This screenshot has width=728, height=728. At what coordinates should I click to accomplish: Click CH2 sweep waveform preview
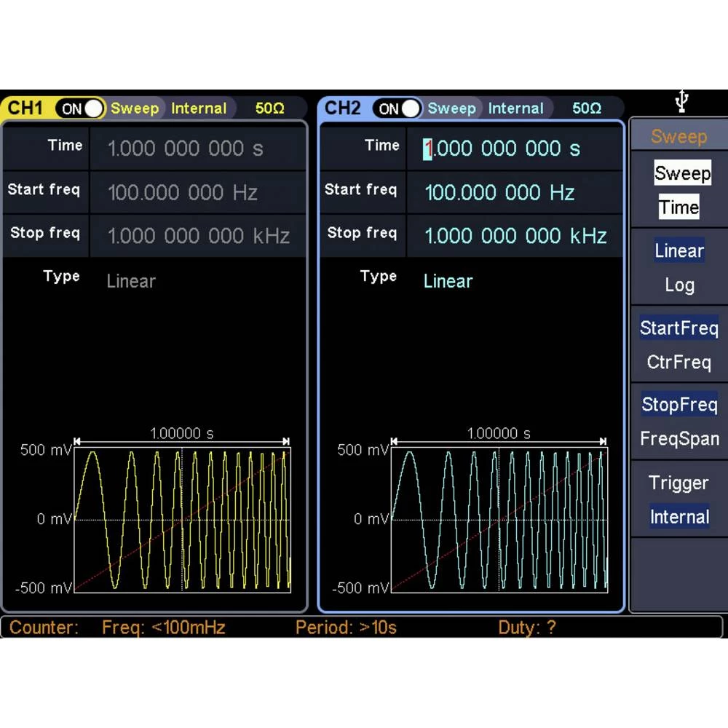click(x=499, y=518)
